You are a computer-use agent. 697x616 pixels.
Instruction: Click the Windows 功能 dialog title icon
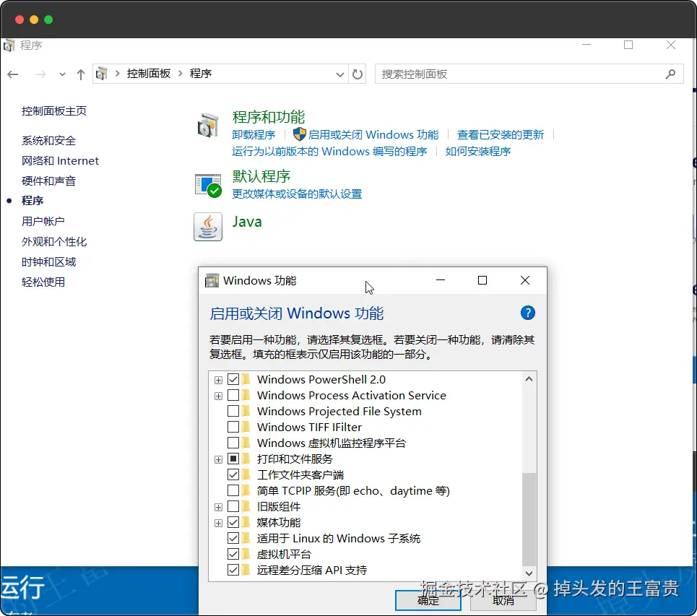(x=212, y=280)
